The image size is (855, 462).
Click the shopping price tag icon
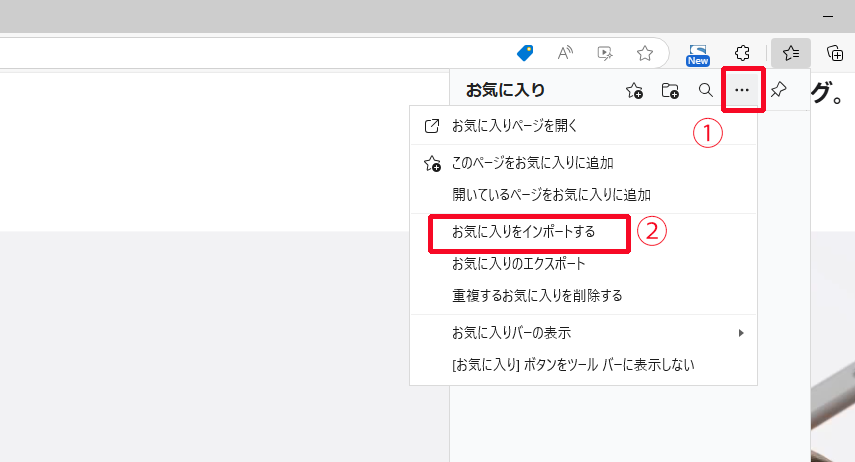[525, 53]
